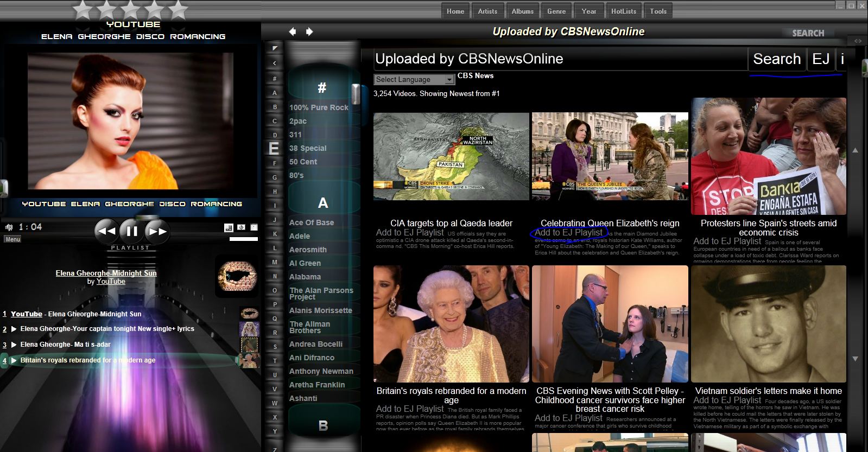The height and width of the screenshot is (452, 868).
Task: Open the Home tab
Action: [455, 11]
